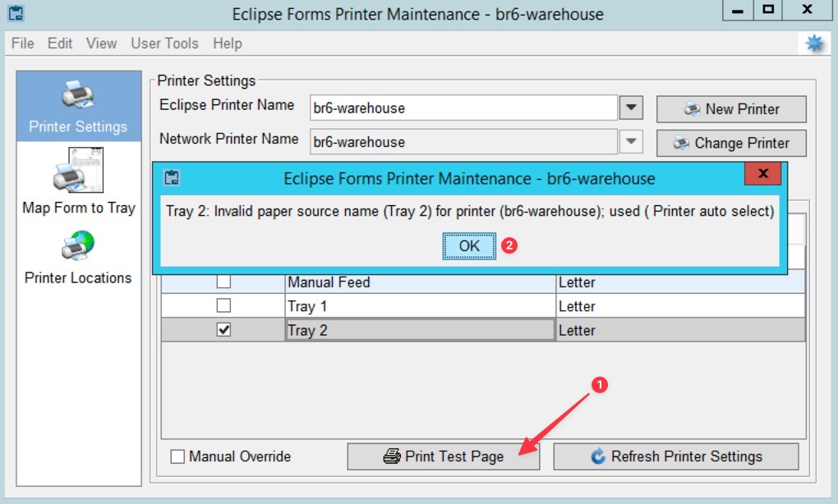Select the Tray 1 name cell
The height and width of the screenshot is (504, 838).
point(420,306)
